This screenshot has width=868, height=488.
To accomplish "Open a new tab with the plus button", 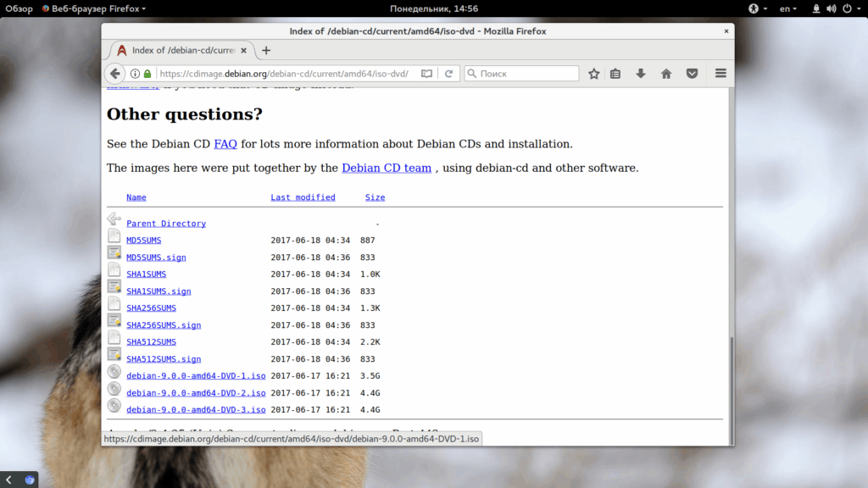I will click(266, 50).
